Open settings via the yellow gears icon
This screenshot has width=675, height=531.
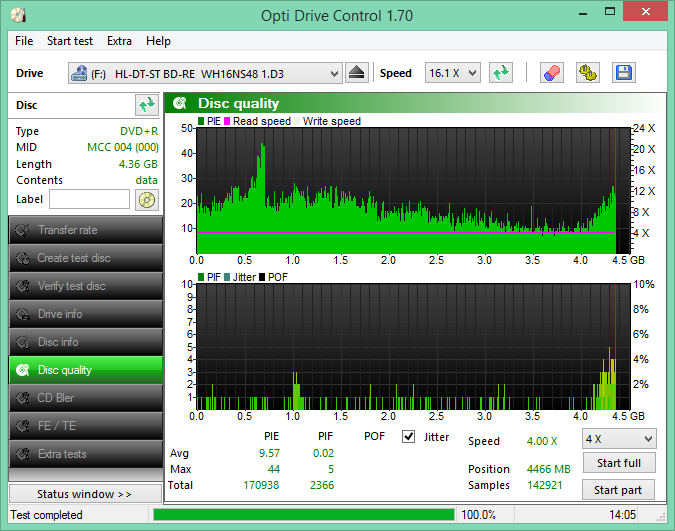click(588, 73)
